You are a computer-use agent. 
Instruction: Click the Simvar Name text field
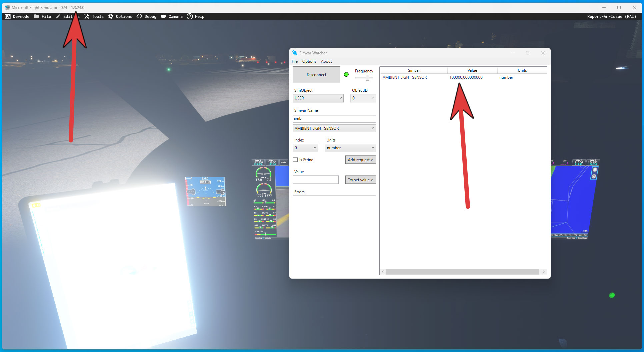click(x=334, y=118)
